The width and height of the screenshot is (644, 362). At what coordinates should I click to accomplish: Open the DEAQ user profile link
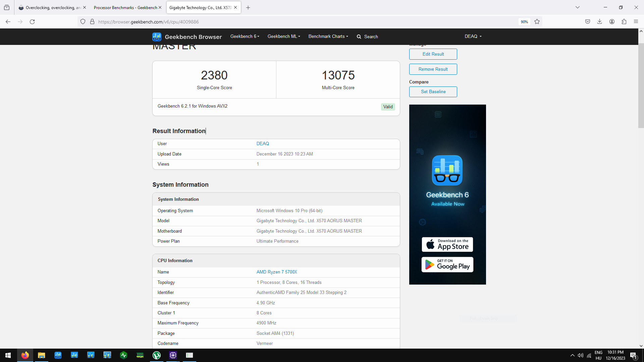tap(263, 144)
